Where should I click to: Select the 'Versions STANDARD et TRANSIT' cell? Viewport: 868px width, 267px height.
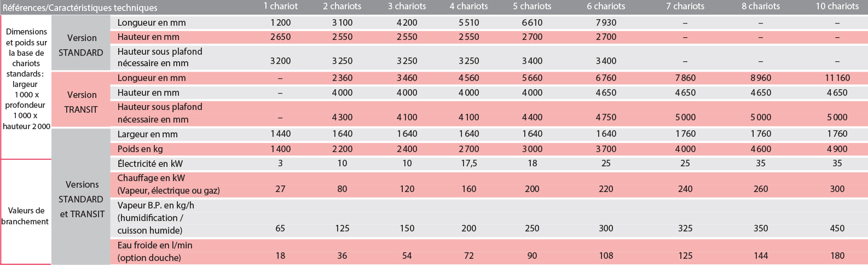(81, 199)
